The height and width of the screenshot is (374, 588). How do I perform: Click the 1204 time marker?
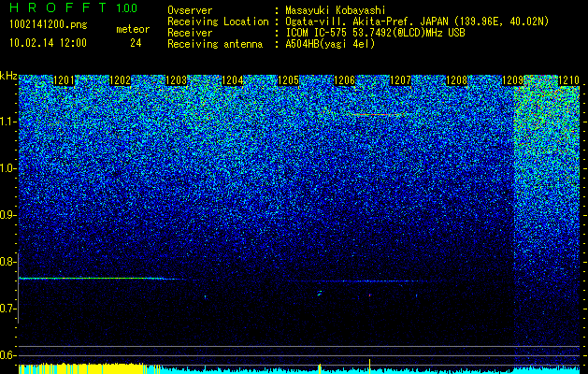(x=233, y=80)
